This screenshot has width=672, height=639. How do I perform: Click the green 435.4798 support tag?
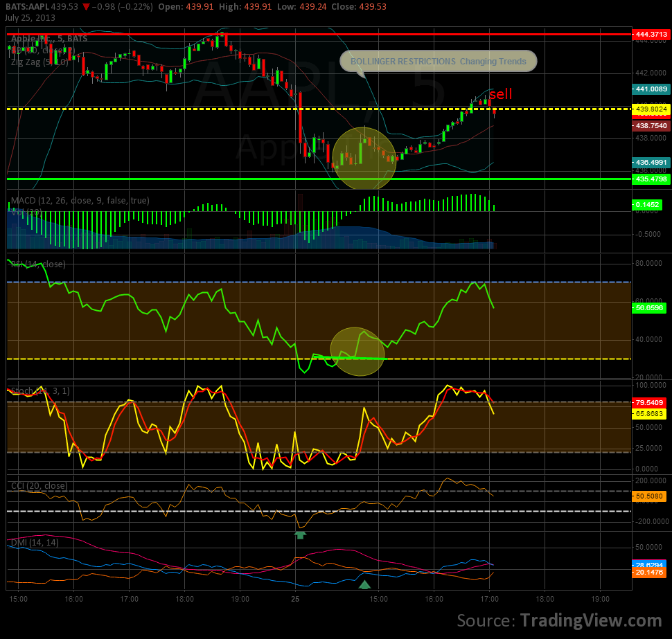[x=651, y=179]
